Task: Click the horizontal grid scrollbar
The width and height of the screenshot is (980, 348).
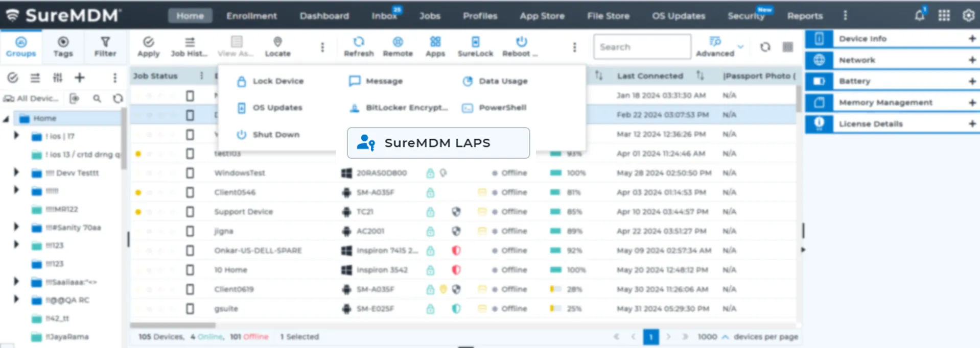Action: 173,325
